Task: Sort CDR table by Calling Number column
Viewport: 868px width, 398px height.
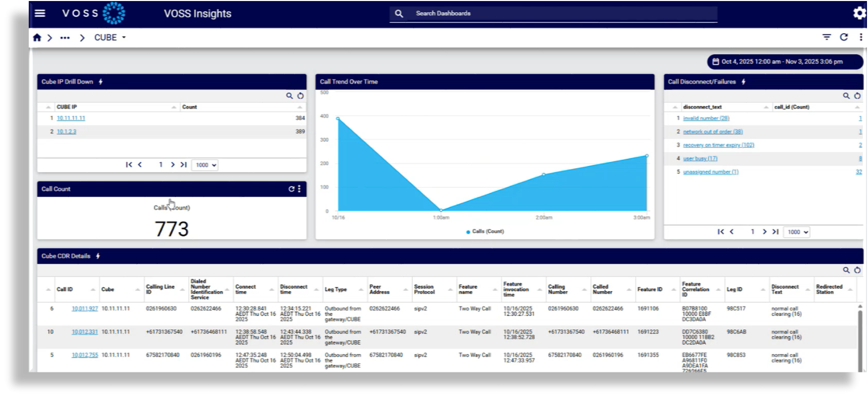Action: pyautogui.click(x=557, y=290)
